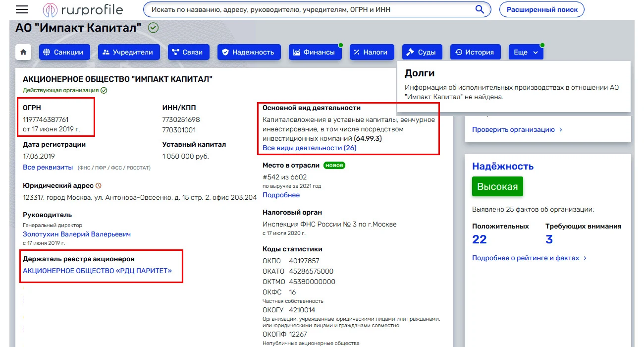This screenshot has height=347, width=644.
Task: Click the home icon tab
Action: [23, 52]
